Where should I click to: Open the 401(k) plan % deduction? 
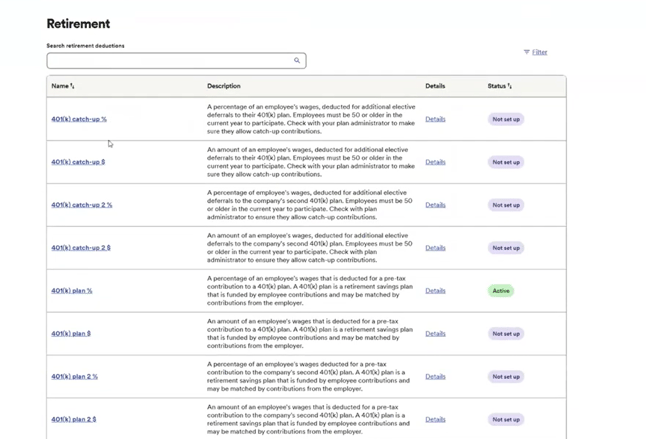tap(72, 291)
